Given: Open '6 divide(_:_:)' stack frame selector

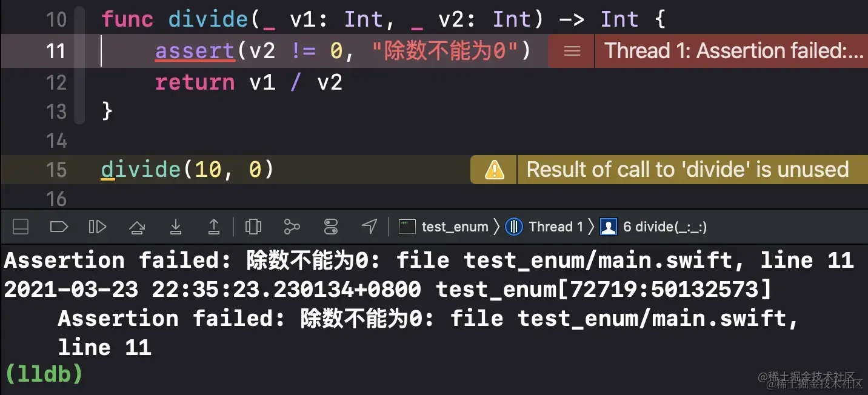Looking at the screenshot, I should [653, 227].
